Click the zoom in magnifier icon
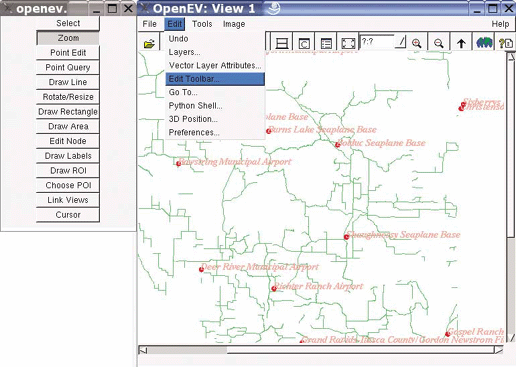Image resolution: width=516 pixels, height=367 pixels. [x=416, y=43]
